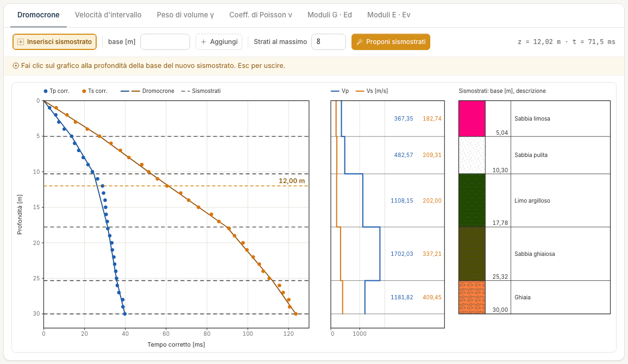The height and width of the screenshot is (364, 628).
Task: Toggle the Inserisci sismostrato button
Action: [x=54, y=42]
